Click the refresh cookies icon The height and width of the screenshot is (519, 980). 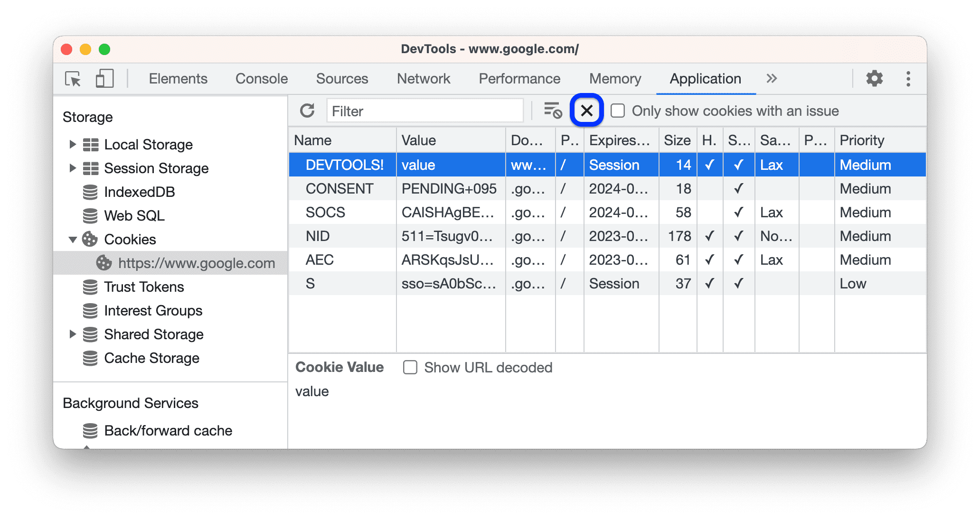coord(307,111)
